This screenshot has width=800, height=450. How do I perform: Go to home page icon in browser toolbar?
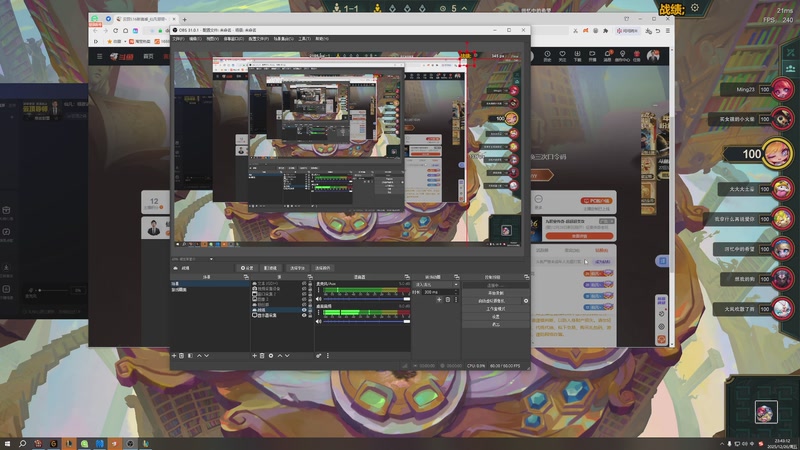(x=126, y=31)
